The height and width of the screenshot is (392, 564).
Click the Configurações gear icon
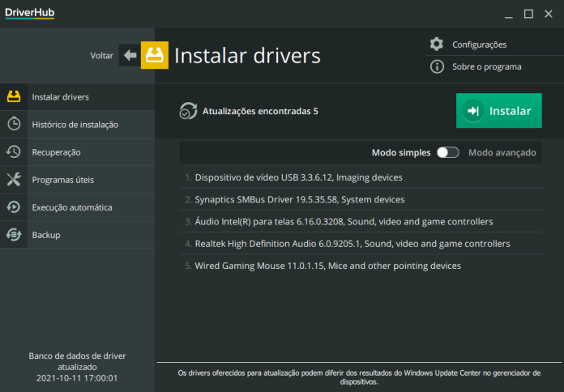437,44
